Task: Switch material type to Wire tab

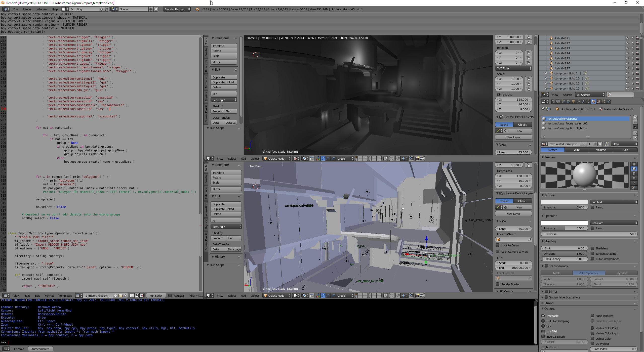Action: [x=577, y=150]
